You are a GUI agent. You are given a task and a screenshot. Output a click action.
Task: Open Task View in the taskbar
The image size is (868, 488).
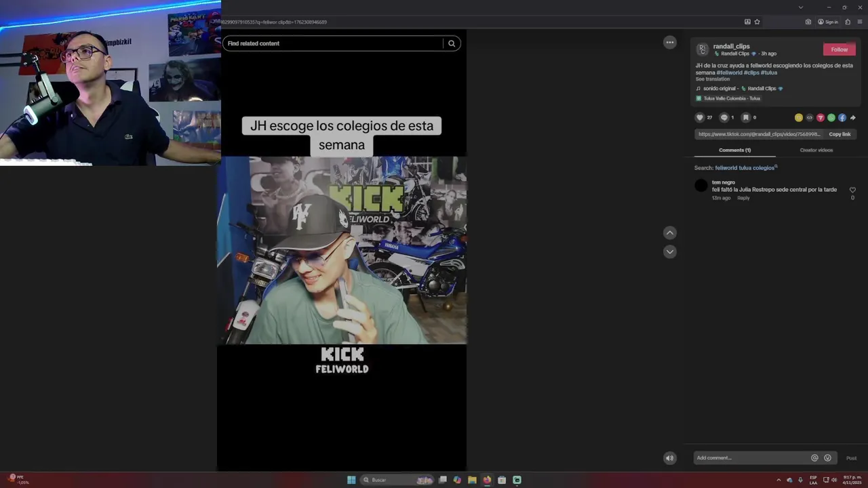tap(443, 480)
